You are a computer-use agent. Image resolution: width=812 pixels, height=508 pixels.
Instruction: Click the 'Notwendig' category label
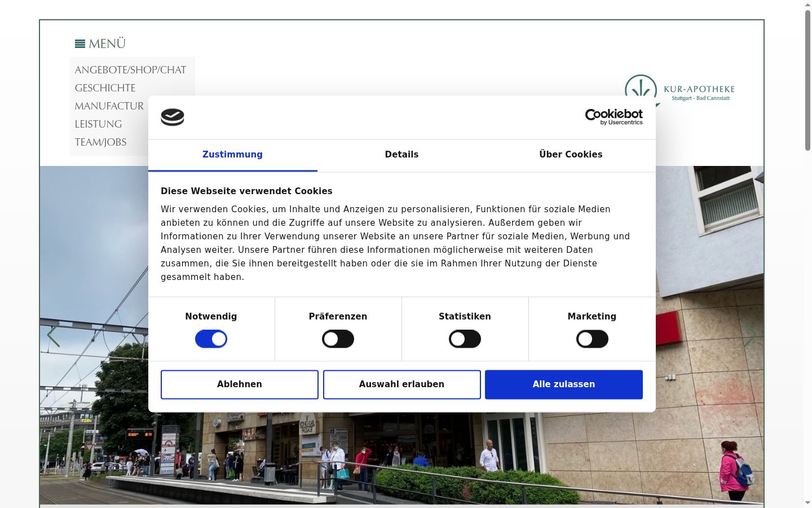(211, 316)
